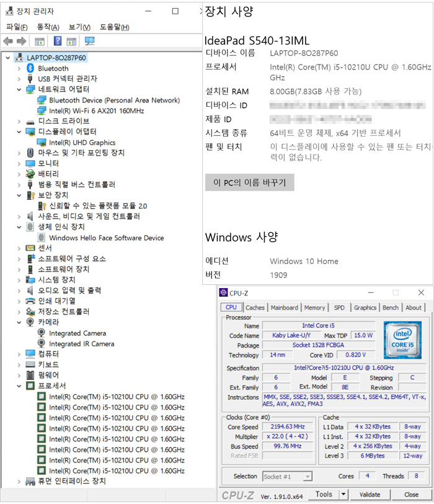Select the Bluetooth device category icon
The width and height of the screenshot is (434, 504).
click(30, 68)
